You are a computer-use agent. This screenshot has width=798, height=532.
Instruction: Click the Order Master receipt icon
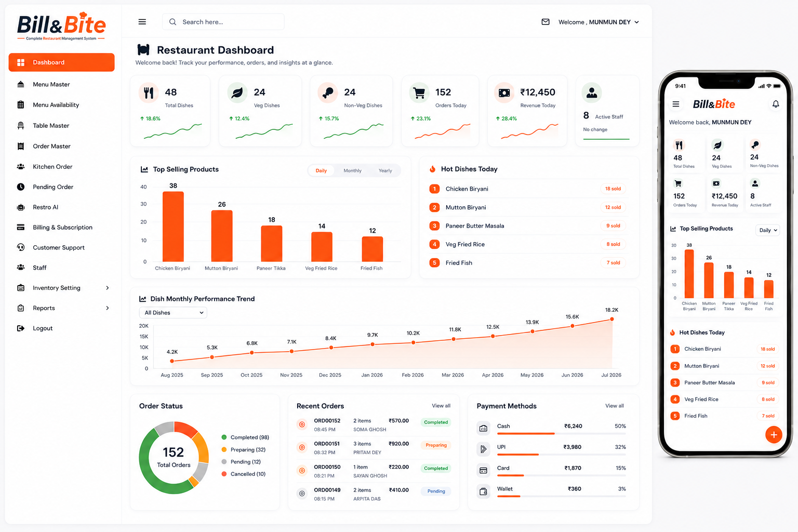tap(21, 146)
